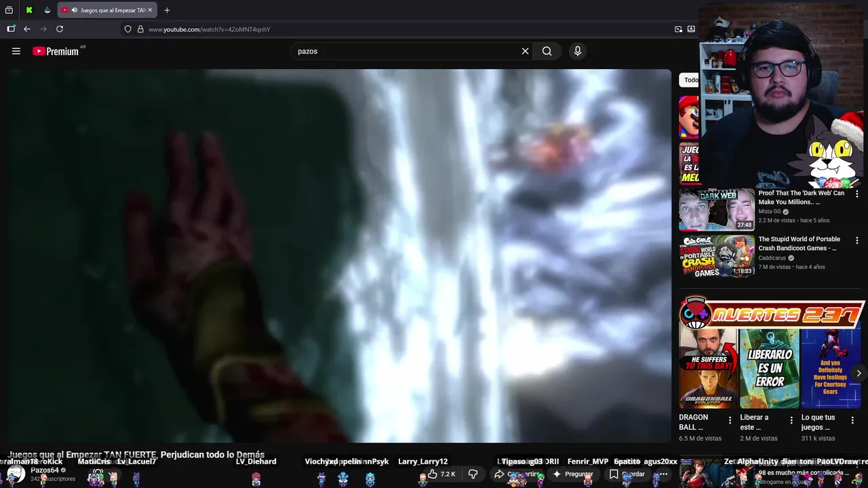
Task: Mute the tab via its speaker icon
Action: tap(73, 10)
